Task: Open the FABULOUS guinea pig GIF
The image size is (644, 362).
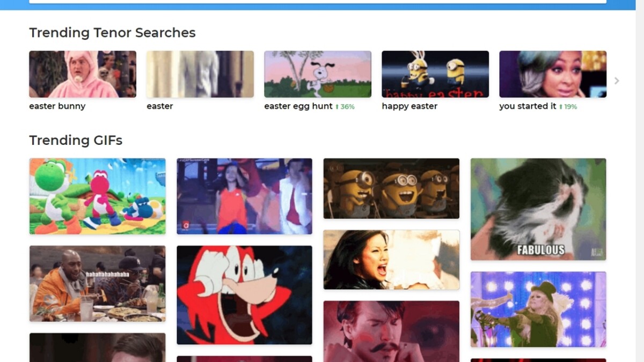Action: (538, 209)
